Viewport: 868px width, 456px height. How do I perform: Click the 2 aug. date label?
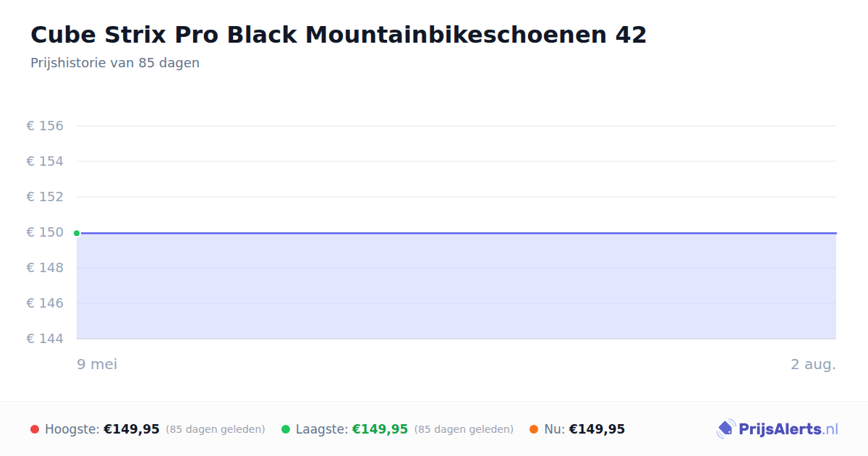click(813, 364)
